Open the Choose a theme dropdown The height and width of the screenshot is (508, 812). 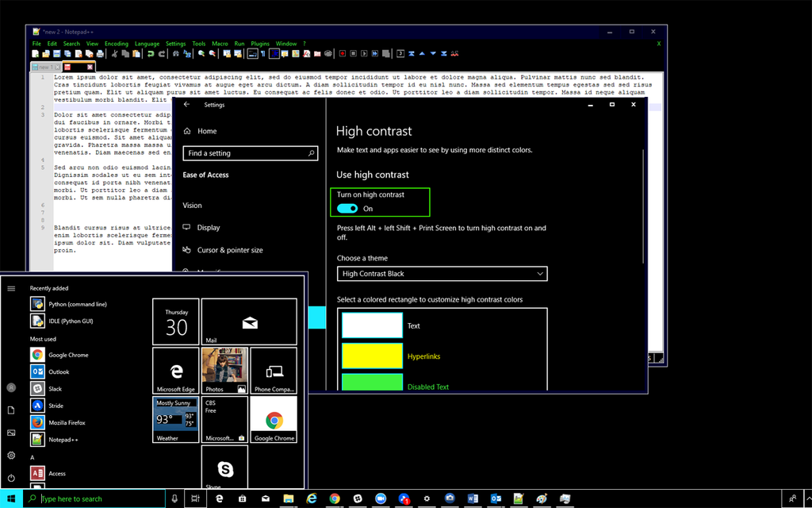[442, 274]
